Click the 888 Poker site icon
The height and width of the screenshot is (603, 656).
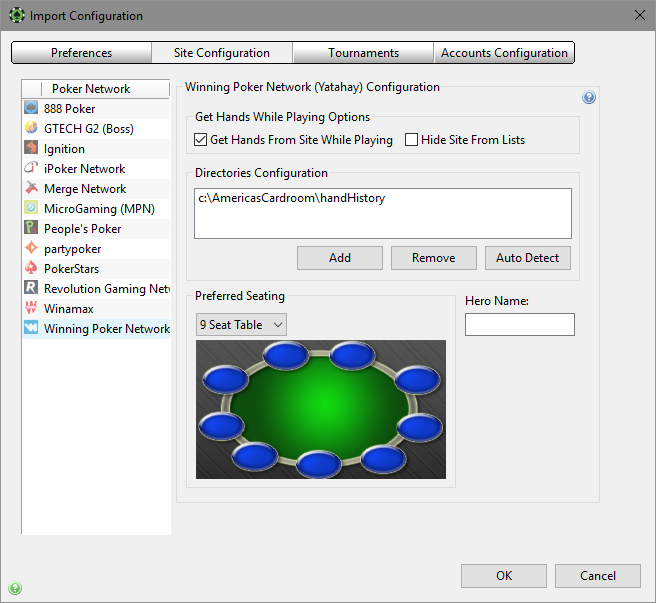(31, 108)
